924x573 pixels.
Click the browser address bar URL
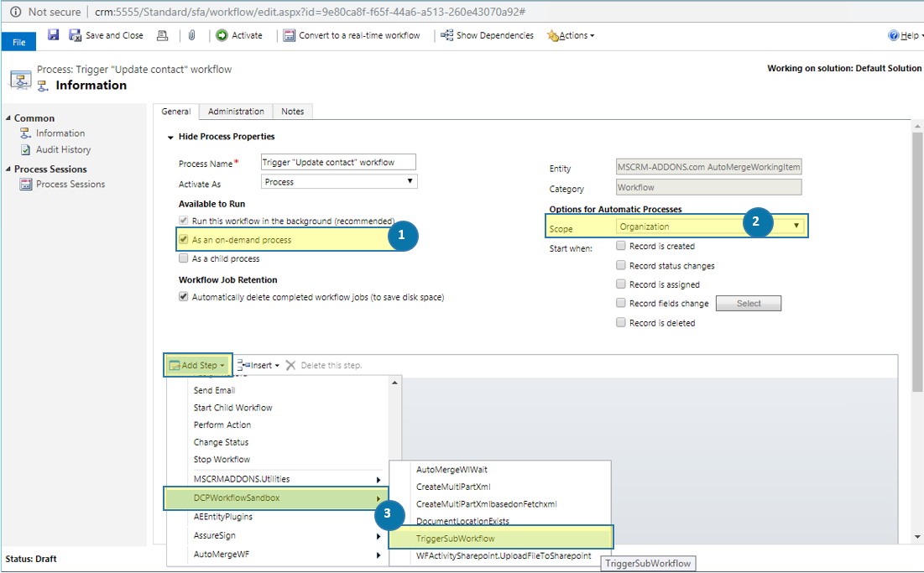coord(310,12)
